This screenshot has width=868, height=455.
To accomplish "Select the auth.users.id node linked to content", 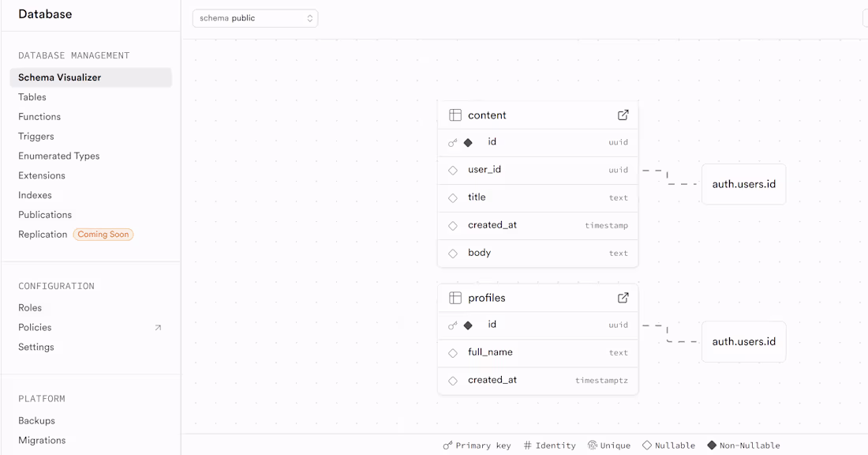I will [x=743, y=184].
